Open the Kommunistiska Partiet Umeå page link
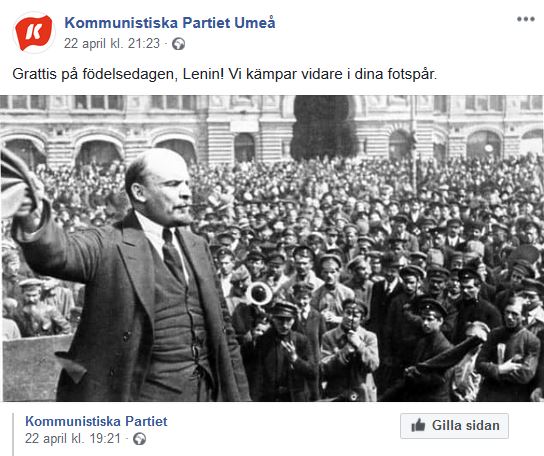Viewport: 544px width, 456px height. pos(170,23)
